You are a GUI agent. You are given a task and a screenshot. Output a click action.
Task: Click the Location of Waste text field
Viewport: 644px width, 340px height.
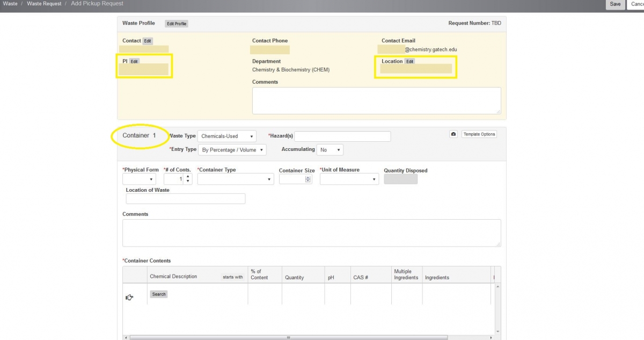185,199
